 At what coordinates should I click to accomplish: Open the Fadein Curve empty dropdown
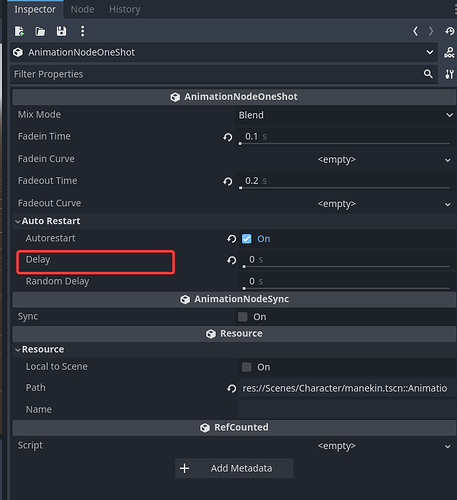point(345,160)
